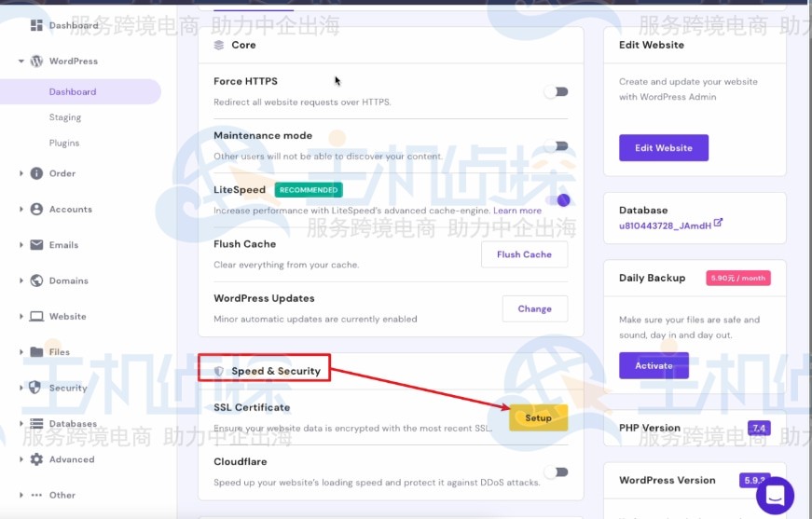Click the PHP Version 7.4 badge
The image size is (812, 519).
[x=759, y=428]
